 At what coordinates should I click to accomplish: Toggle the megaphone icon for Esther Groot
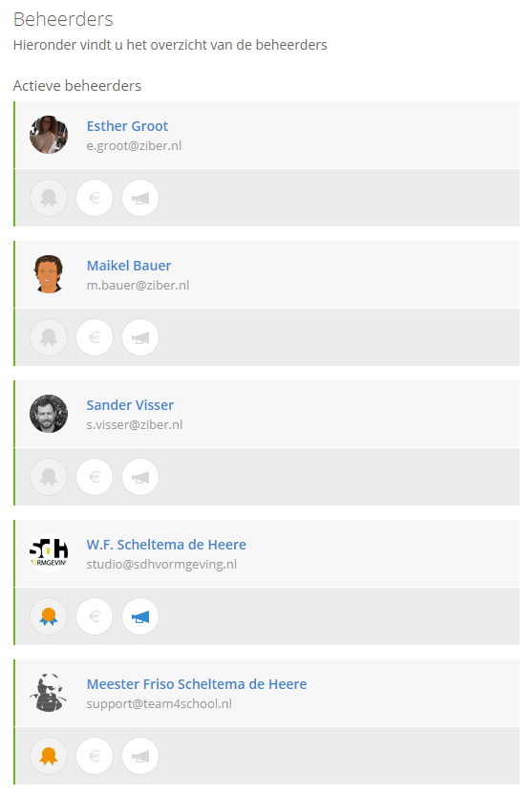pyautogui.click(x=140, y=198)
